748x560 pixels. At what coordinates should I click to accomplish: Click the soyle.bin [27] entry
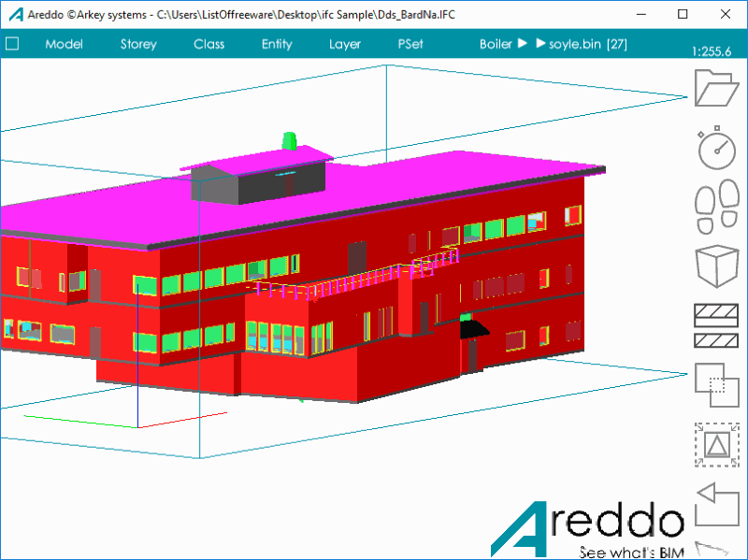588,44
